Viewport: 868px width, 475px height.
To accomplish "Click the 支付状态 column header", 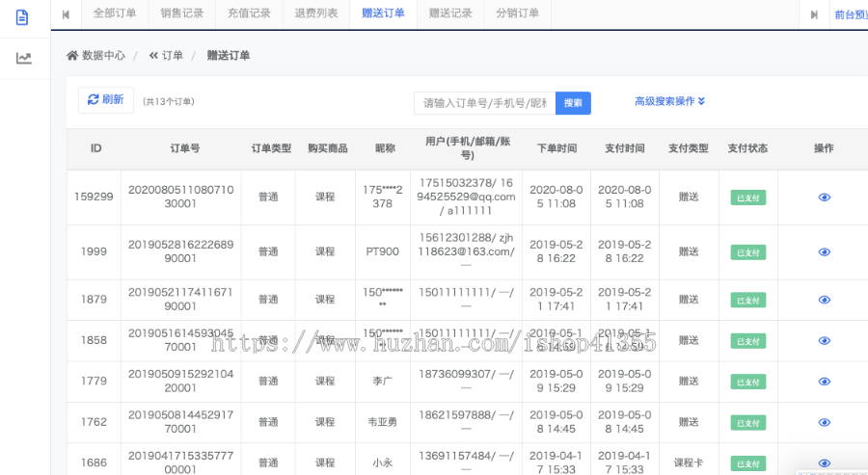I will pos(747,148).
